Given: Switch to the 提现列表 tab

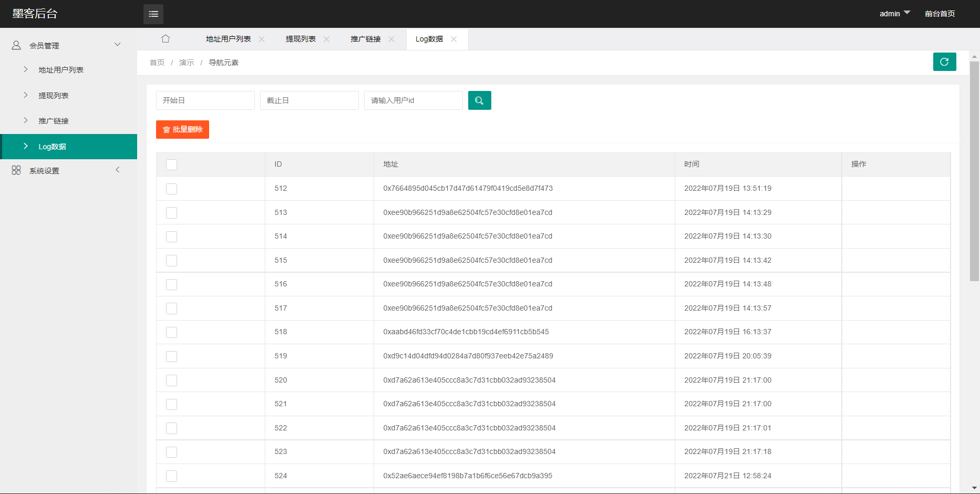Looking at the screenshot, I should coord(301,39).
